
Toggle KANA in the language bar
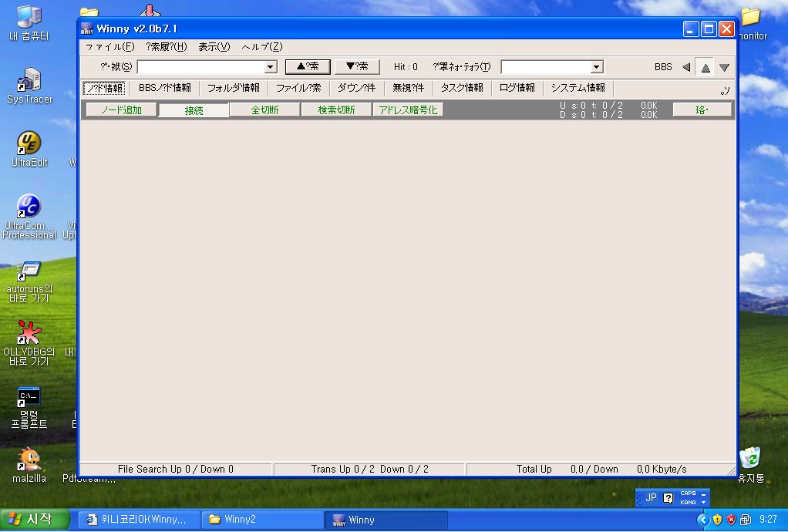point(688,502)
